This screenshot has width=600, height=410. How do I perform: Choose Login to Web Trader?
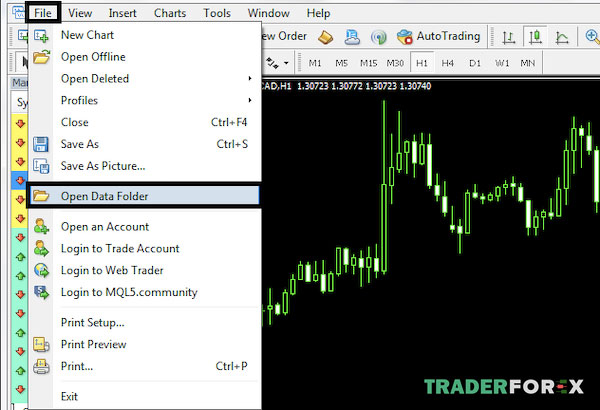(x=145, y=270)
